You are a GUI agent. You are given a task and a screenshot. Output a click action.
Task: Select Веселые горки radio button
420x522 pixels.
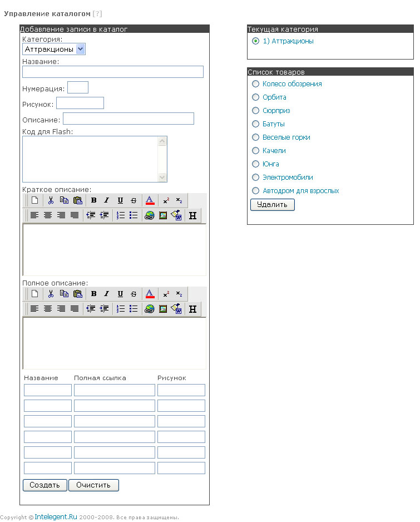pos(255,137)
